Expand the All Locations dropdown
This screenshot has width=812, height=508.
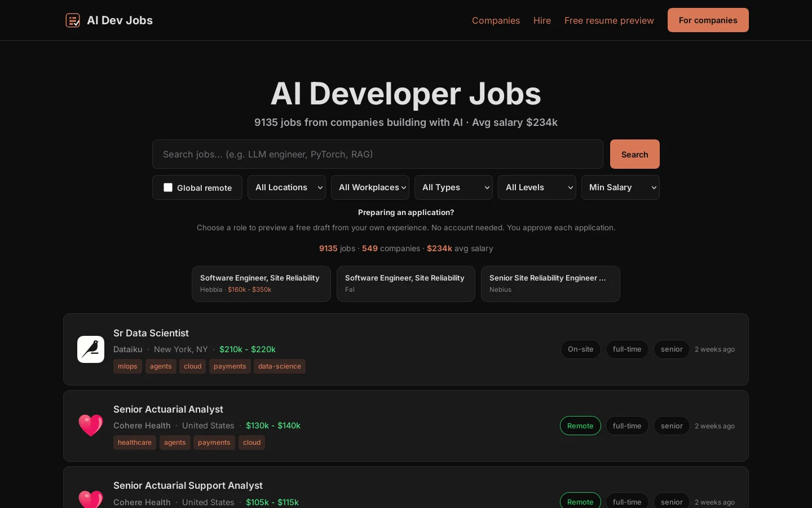point(286,187)
